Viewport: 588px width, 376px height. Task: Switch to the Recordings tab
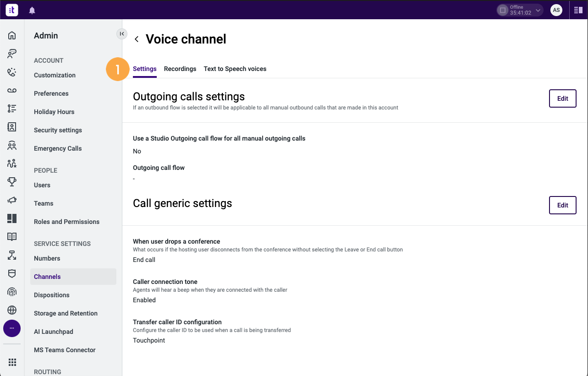click(180, 69)
